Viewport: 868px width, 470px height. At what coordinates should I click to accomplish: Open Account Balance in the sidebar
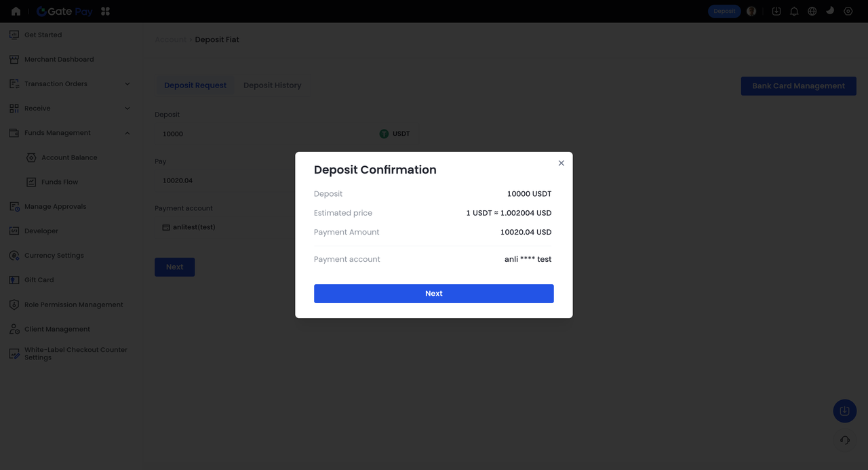pos(69,157)
